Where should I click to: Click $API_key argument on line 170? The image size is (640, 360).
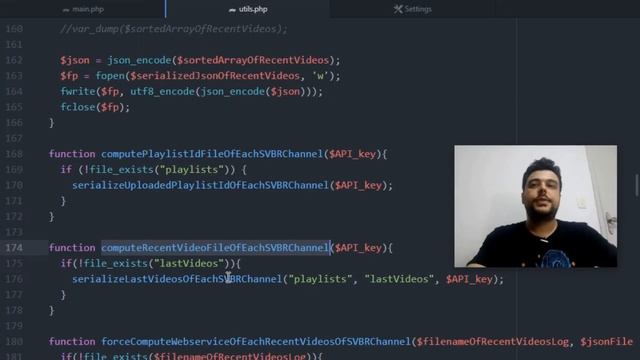click(x=358, y=185)
